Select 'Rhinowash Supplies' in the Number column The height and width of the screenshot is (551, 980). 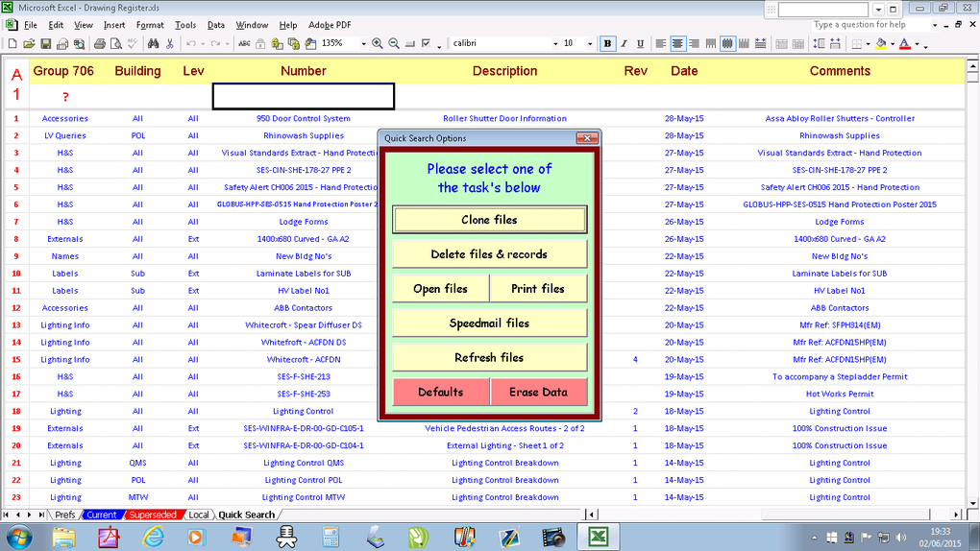click(303, 135)
